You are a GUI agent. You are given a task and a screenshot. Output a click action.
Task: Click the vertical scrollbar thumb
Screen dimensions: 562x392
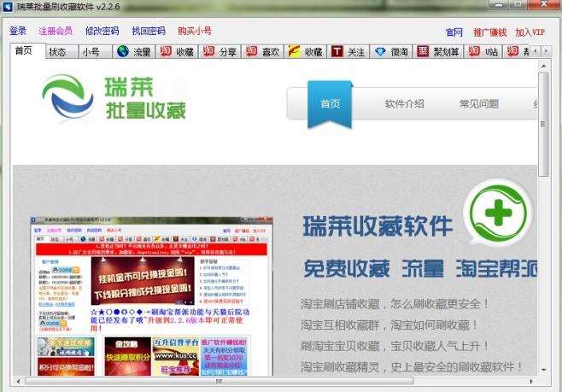[543, 124]
